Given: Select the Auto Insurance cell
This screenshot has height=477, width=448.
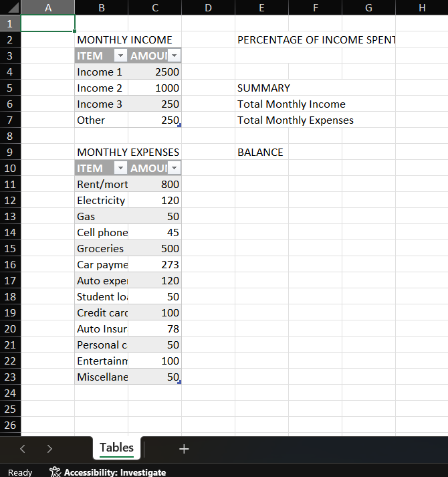Looking at the screenshot, I should pos(101,328).
